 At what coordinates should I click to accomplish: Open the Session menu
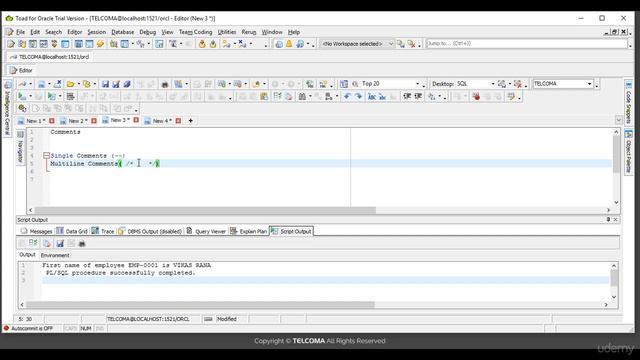point(97,32)
